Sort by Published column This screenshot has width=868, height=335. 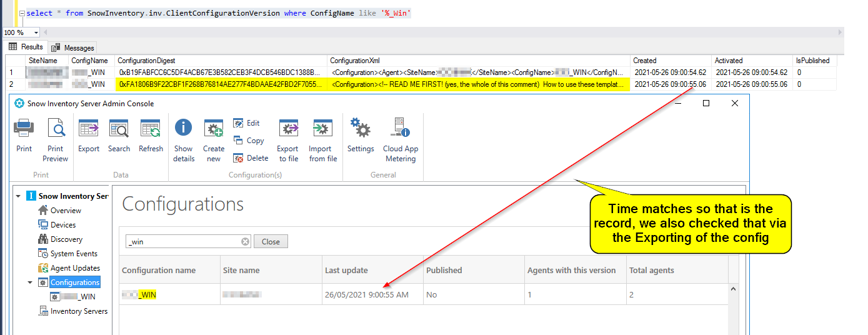pos(474,271)
